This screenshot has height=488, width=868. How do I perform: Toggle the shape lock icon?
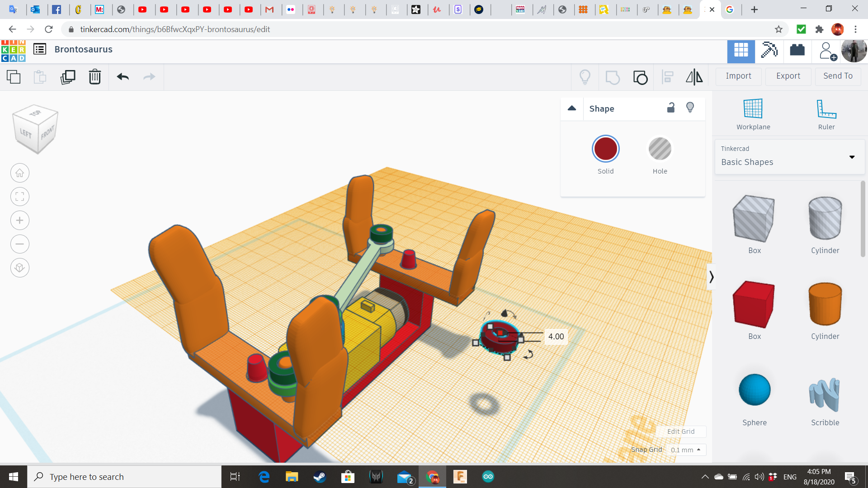click(671, 108)
